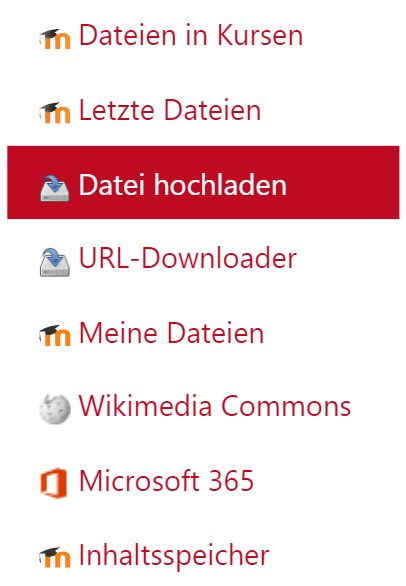
Task: Browse the Wikimedia Commons repository
Action: click(x=215, y=405)
